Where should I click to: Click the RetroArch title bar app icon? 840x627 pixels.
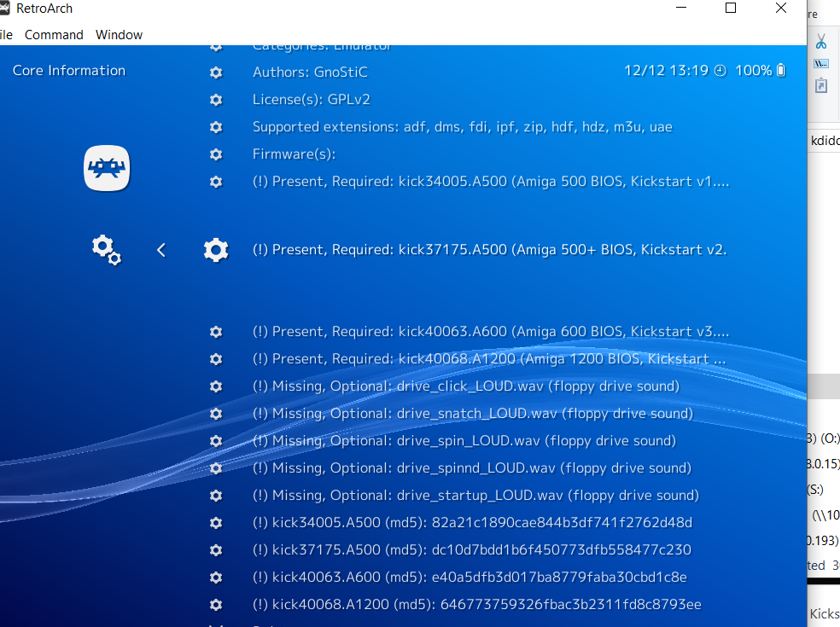click(4, 8)
